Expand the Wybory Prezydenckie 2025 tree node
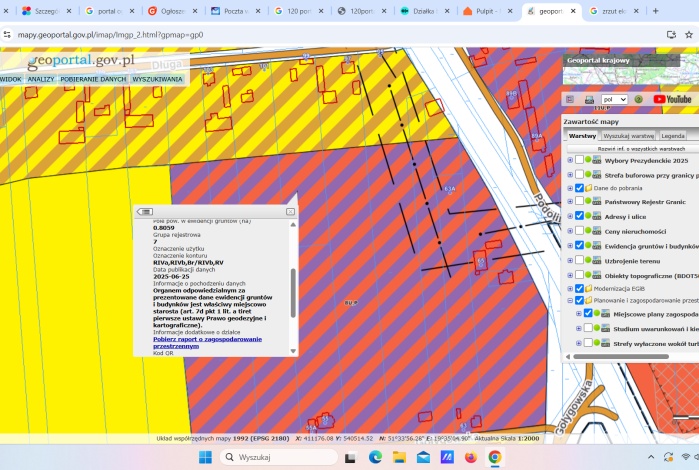Viewport: 699px width, 470px height. (570, 160)
